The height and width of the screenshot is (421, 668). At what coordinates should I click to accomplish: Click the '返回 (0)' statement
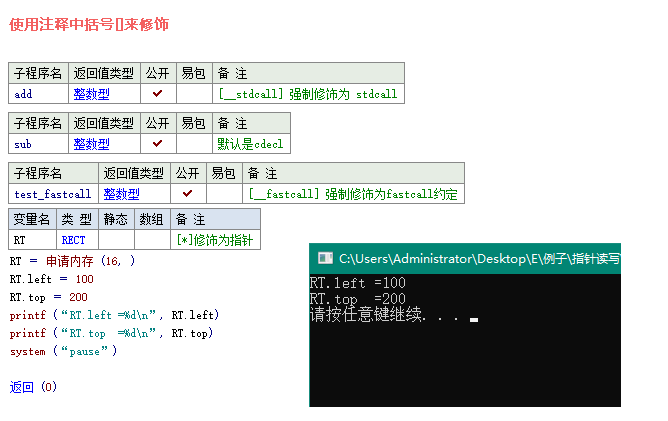tap(33, 387)
